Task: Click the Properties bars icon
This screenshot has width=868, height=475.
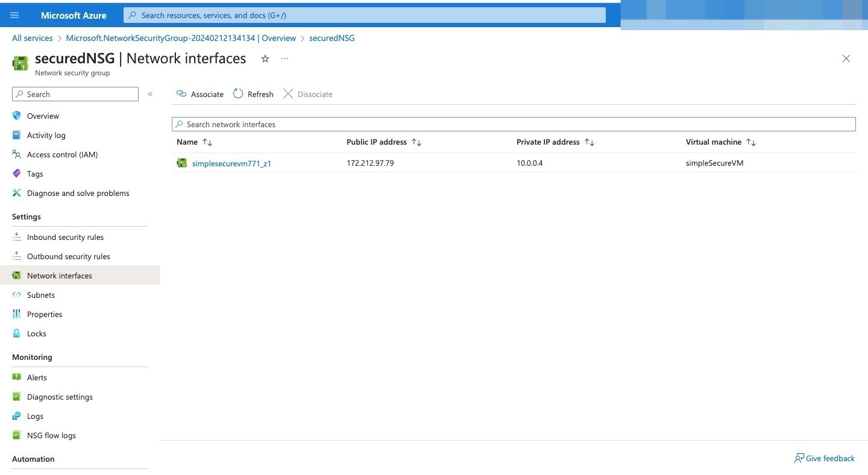Action: click(16, 314)
